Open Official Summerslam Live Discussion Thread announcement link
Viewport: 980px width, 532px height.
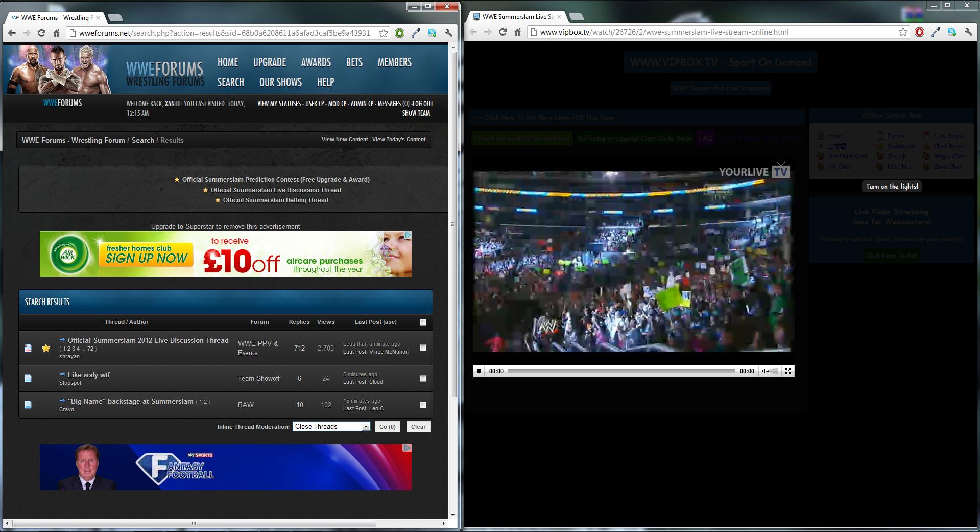(276, 190)
